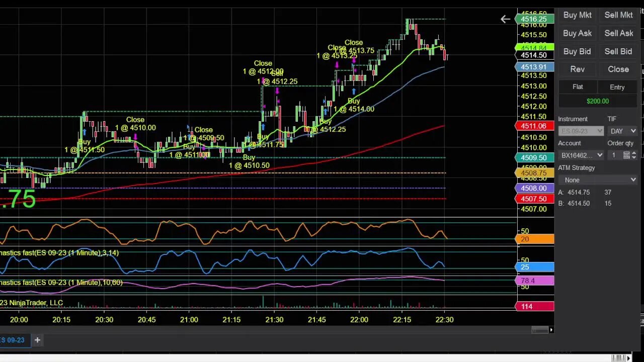The width and height of the screenshot is (644, 362).
Task: Click the Sell Mkt button
Action: (618, 15)
